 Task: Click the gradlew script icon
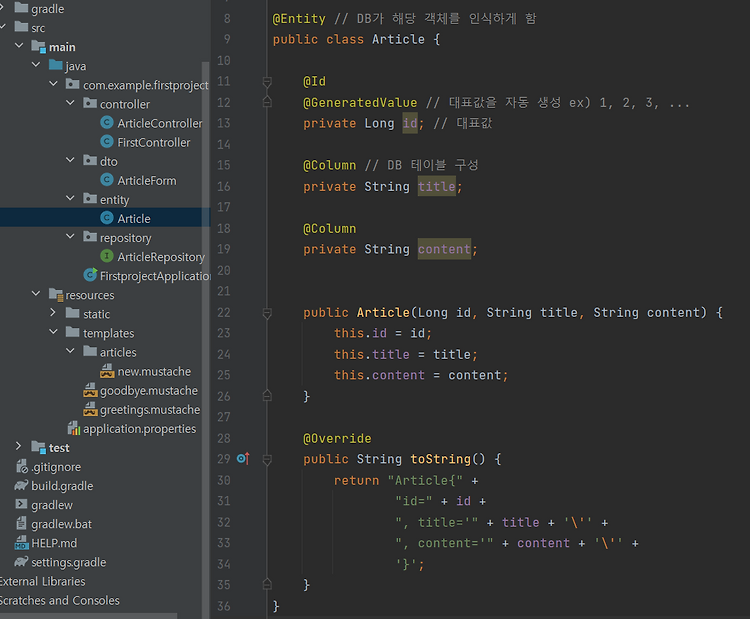[22, 504]
